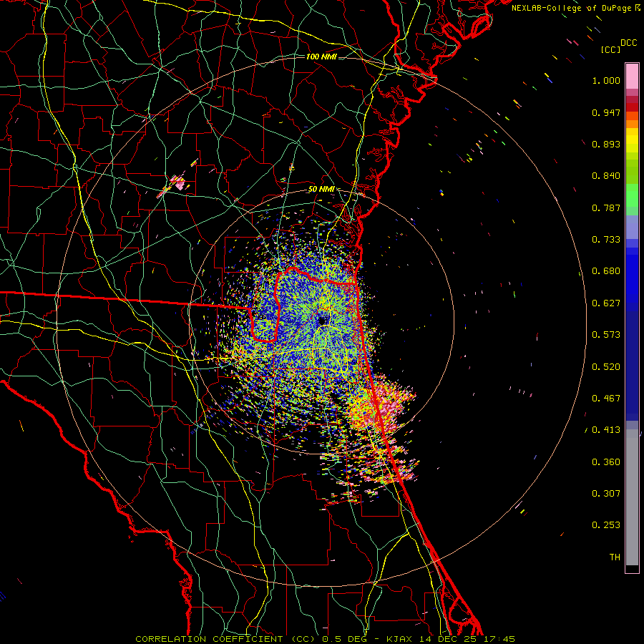The image size is (644, 644).
Task: Click the 100 NMI range ring label
Action: coord(321,57)
